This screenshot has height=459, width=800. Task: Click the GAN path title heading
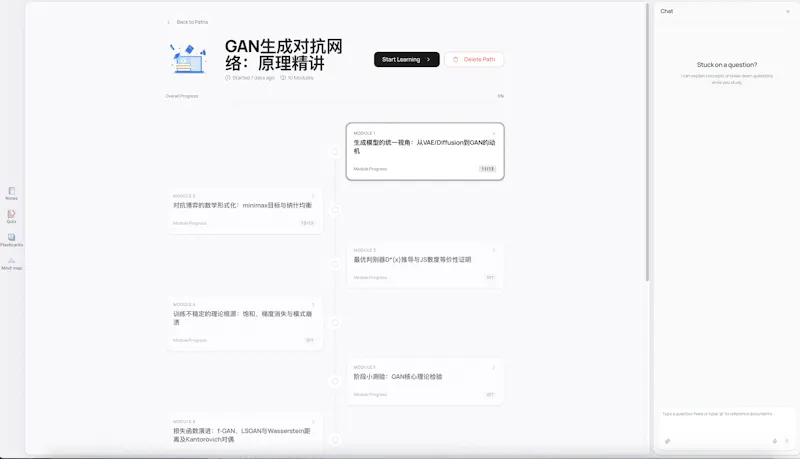point(284,55)
